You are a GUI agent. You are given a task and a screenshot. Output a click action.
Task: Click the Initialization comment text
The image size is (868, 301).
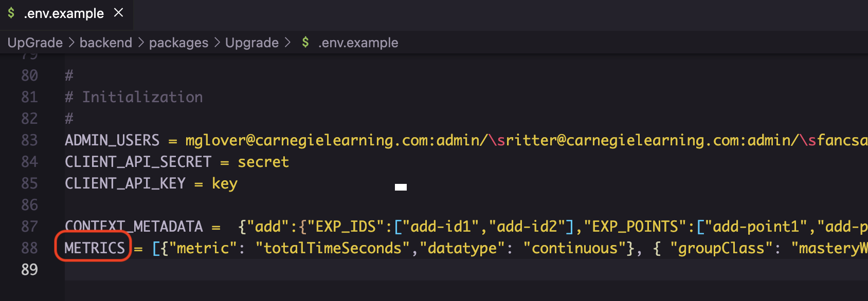click(x=142, y=97)
